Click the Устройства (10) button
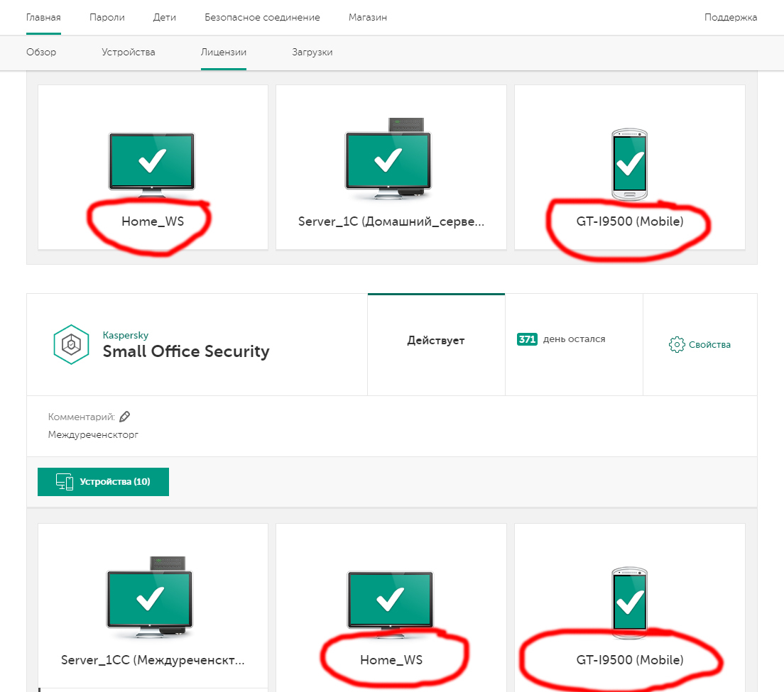Image resolution: width=784 pixels, height=692 pixels. [103, 482]
